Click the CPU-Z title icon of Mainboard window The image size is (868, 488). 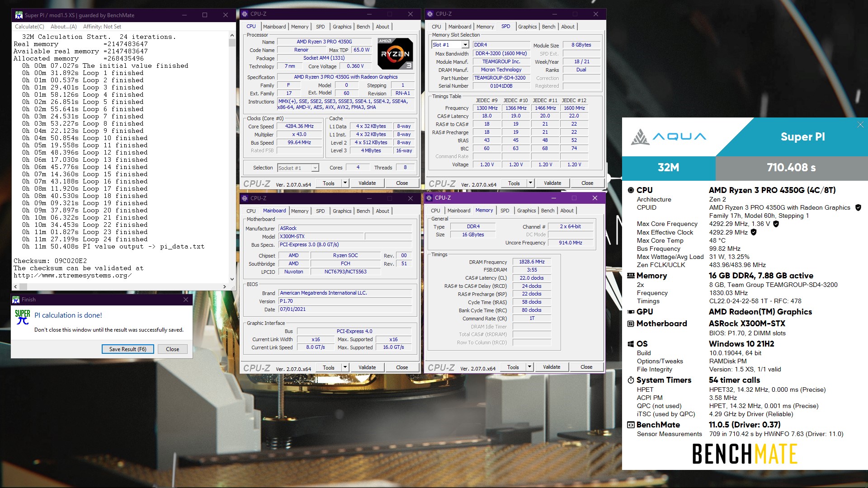(x=245, y=198)
